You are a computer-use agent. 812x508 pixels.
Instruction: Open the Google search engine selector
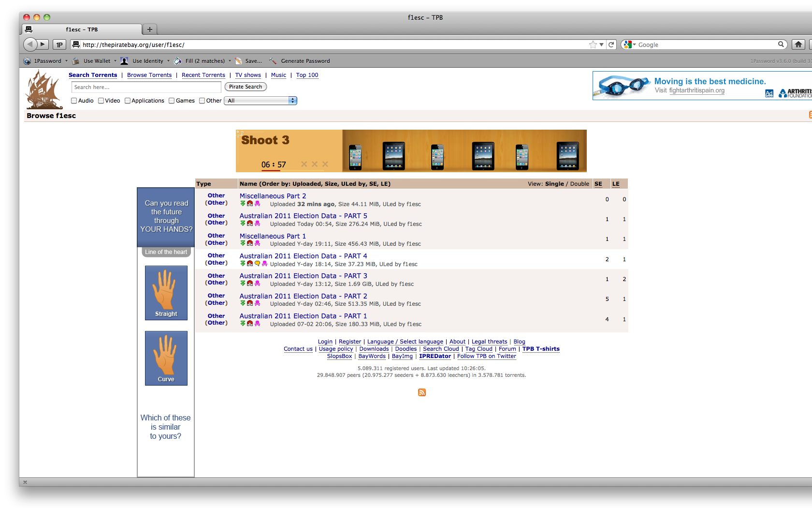[629, 45]
